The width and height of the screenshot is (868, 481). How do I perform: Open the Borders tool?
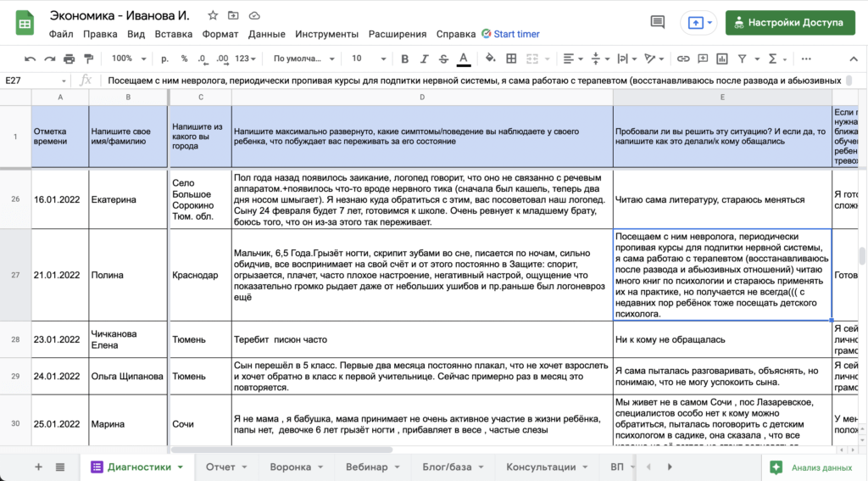(x=511, y=59)
